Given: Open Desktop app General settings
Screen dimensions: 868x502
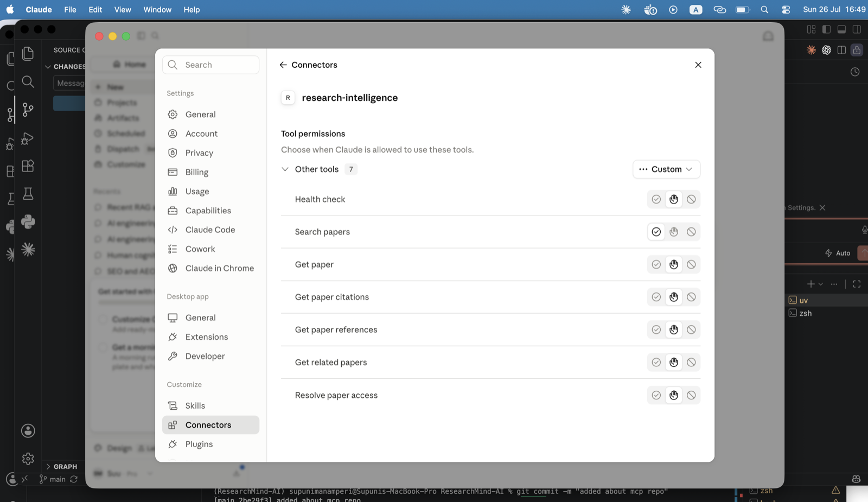Looking at the screenshot, I should click(x=210, y=317).
